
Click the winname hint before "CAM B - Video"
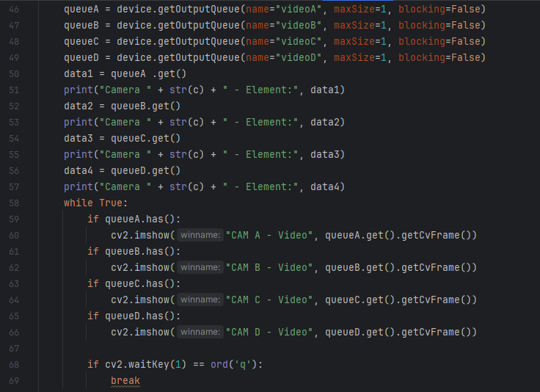point(200,267)
